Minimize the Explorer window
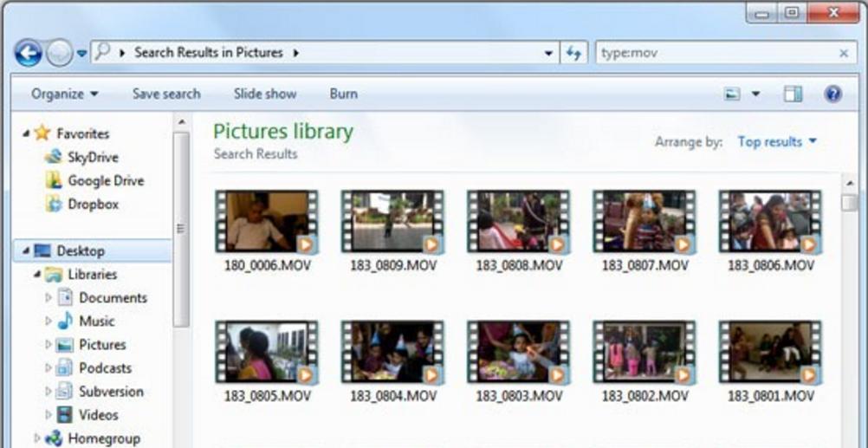The height and width of the screenshot is (448, 868). pyautogui.click(x=763, y=13)
